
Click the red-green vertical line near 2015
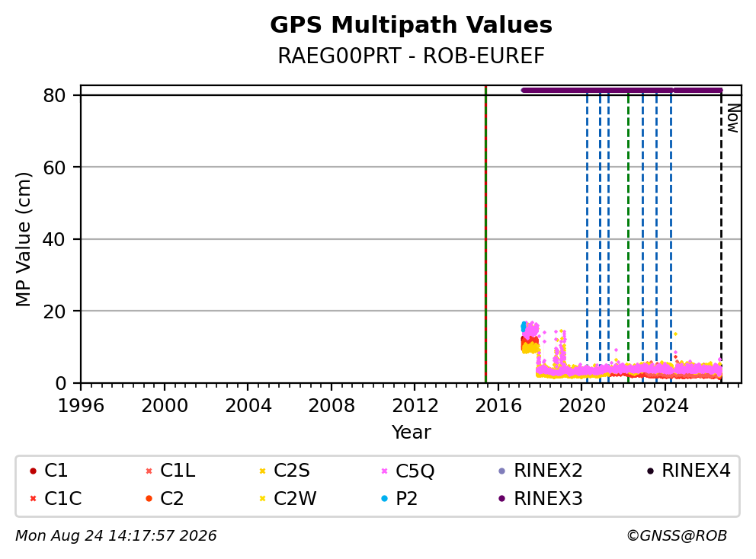[485, 235]
